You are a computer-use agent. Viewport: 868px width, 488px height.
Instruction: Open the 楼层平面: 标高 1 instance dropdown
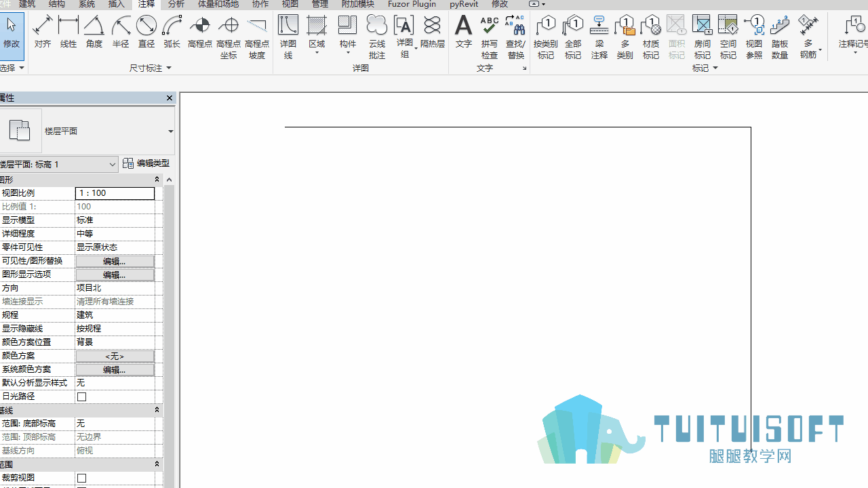(x=59, y=164)
